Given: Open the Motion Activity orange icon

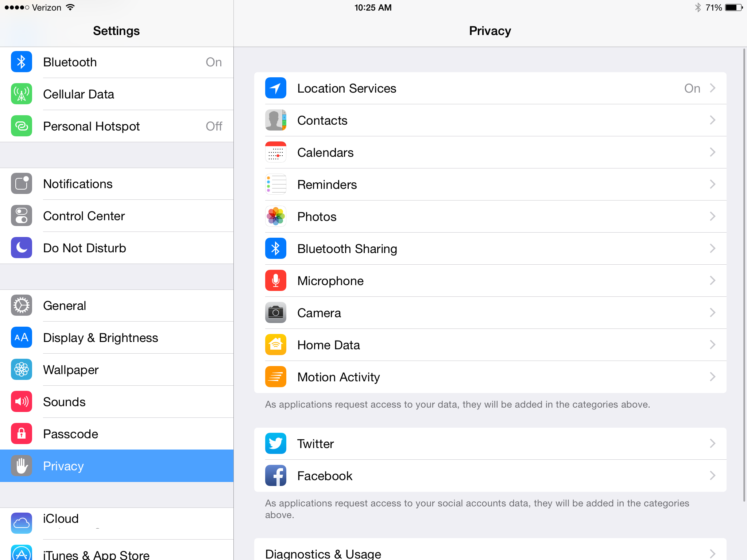Looking at the screenshot, I should (275, 377).
